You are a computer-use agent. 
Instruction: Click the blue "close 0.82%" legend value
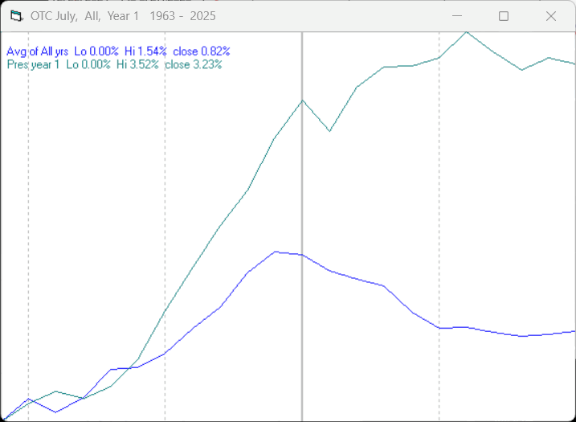pyautogui.click(x=201, y=51)
